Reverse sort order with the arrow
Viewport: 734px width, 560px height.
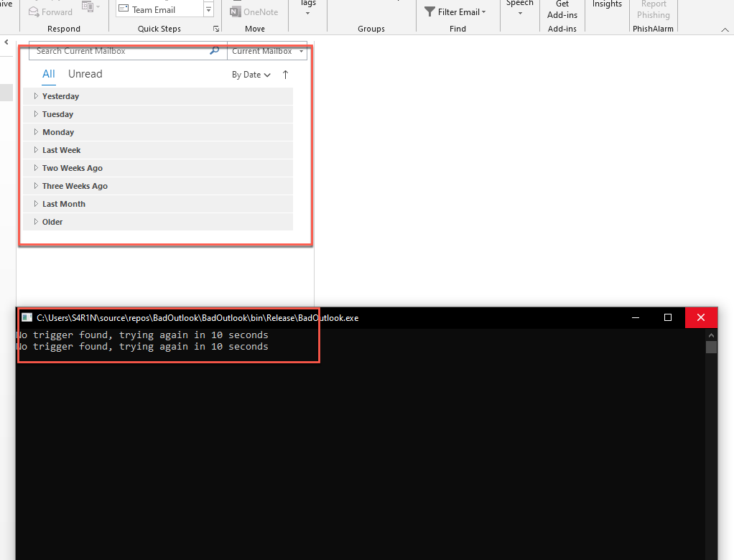[x=285, y=75]
